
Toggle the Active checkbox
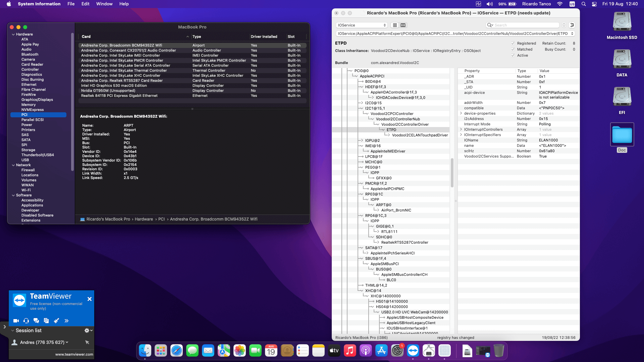click(513, 55)
